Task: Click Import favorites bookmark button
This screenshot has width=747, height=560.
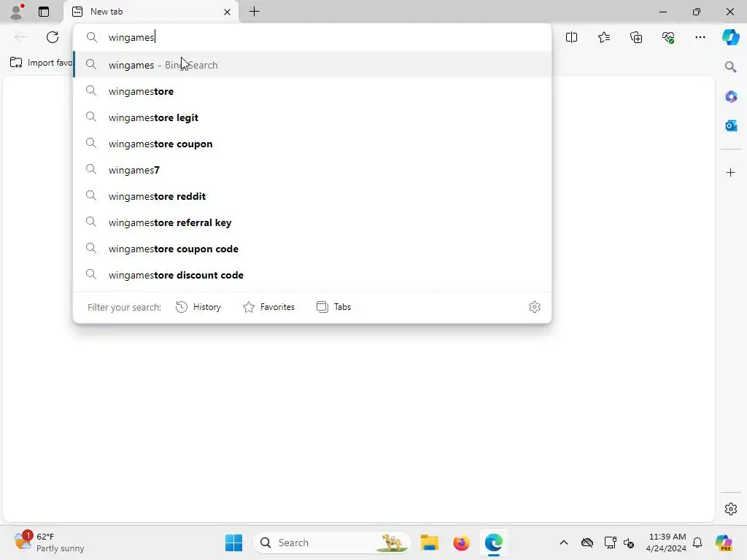Action: tap(42, 63)
